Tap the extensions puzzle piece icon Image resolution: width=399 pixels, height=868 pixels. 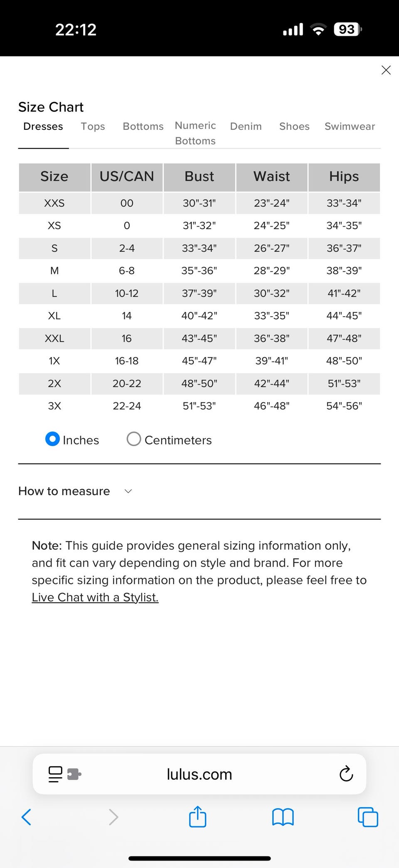pyautogui.click(x=74, y=774)
